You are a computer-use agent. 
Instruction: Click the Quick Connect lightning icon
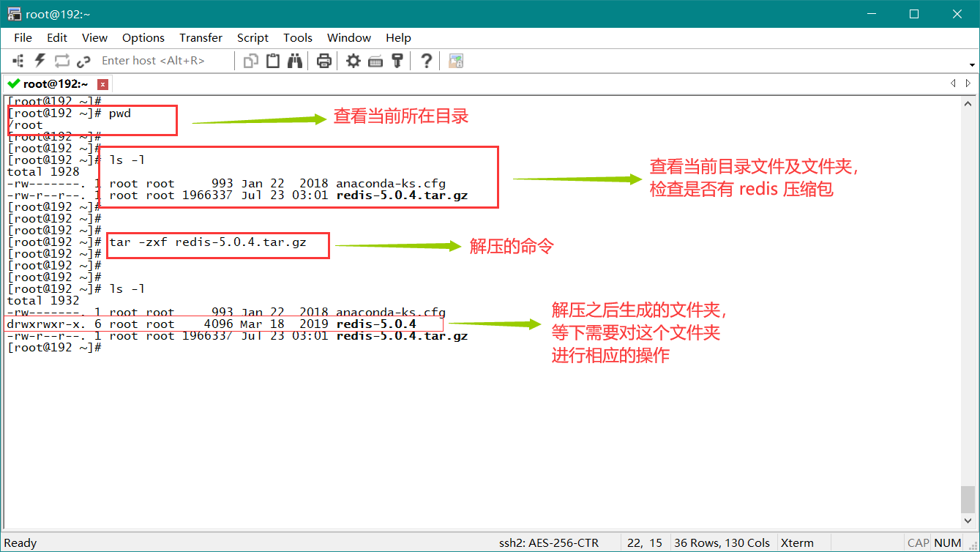click(x=40, y=61)
